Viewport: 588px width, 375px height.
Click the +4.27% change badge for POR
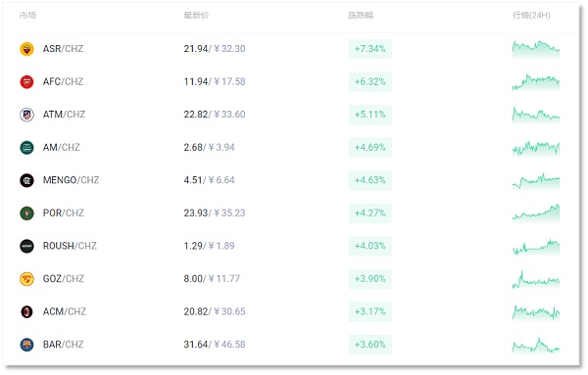[370, 213]
